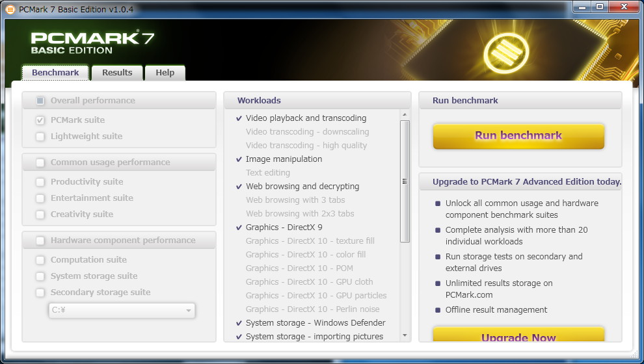The width and height of the screenshot is (644, 364).
Task: Enable Hardware component performance checkbox
Action: tap(40, 240)
